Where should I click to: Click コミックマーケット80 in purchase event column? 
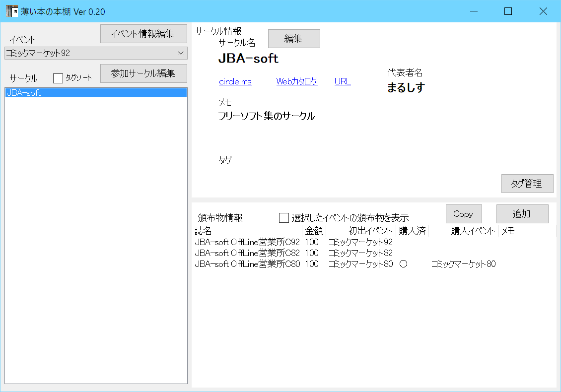tap(463, 264)
